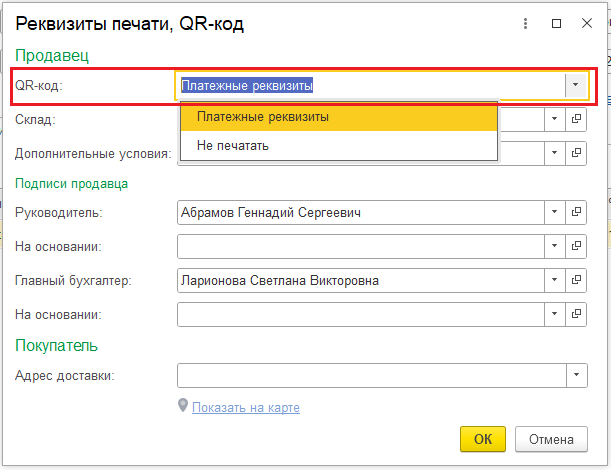This screenshot has height=470, width=611.
Task: Click the Отмена button
Action: (x=551, y=439)
